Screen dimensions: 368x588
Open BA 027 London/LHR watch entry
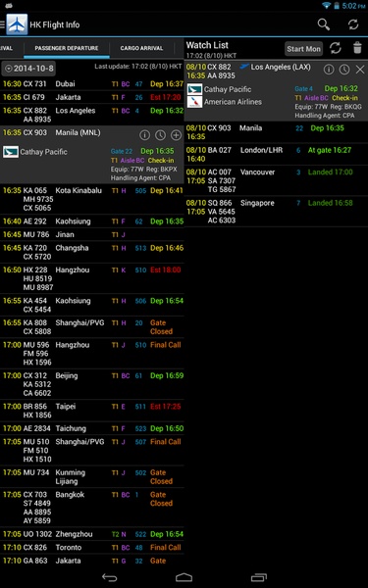point(276,155)
